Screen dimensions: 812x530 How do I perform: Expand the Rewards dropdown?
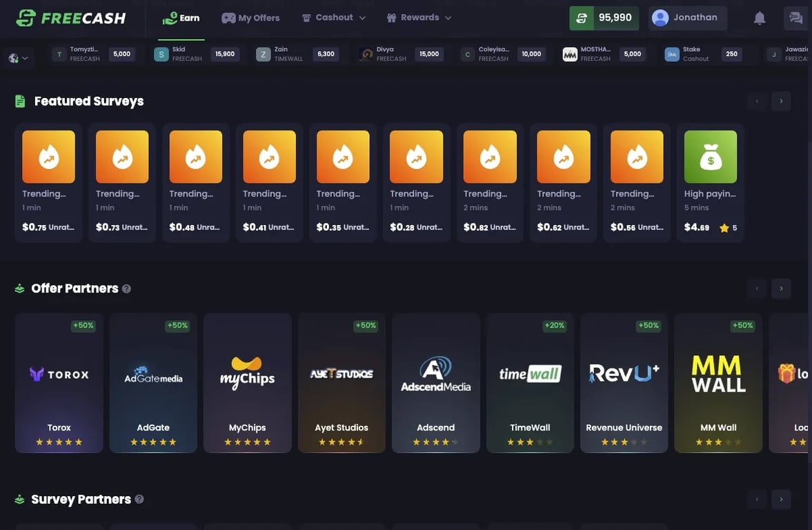pyautogui.click(x=447, y=17)
